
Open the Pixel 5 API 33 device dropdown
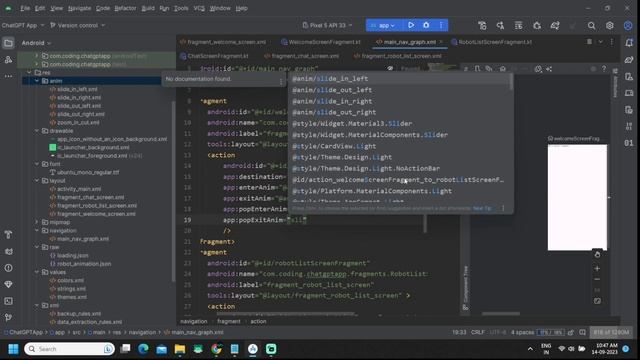coord(327,25)
